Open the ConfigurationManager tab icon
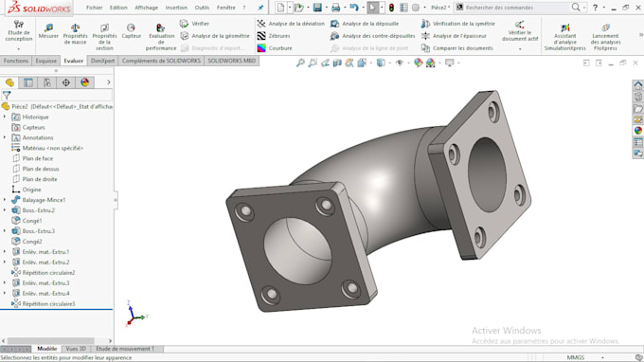 pyautogui.click(x=47, y=82)
